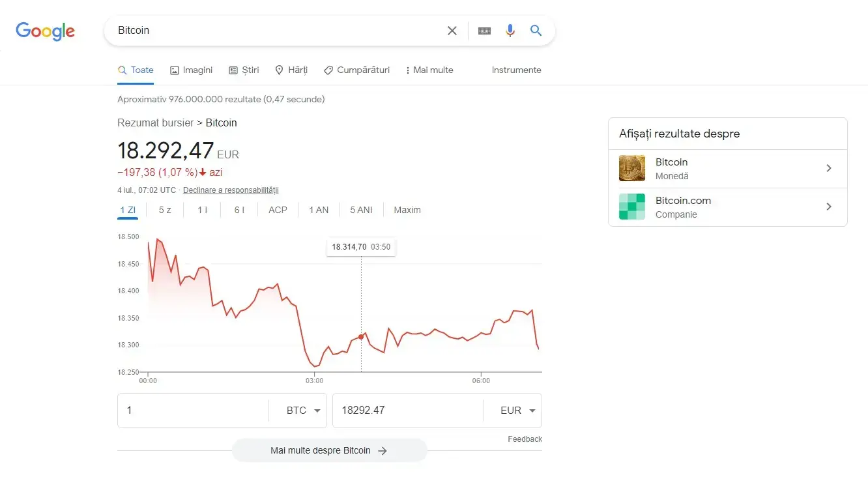Image resolution: width=868 pixels, height=492 pixels.
Task: Clear the search box with X icon
Action: (452, 31)
